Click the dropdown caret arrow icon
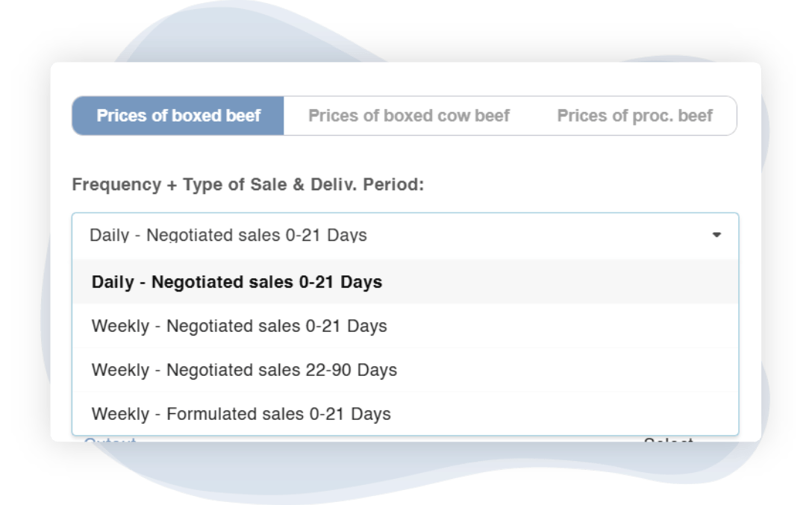 pyautogui.click(x=716, y=235)
